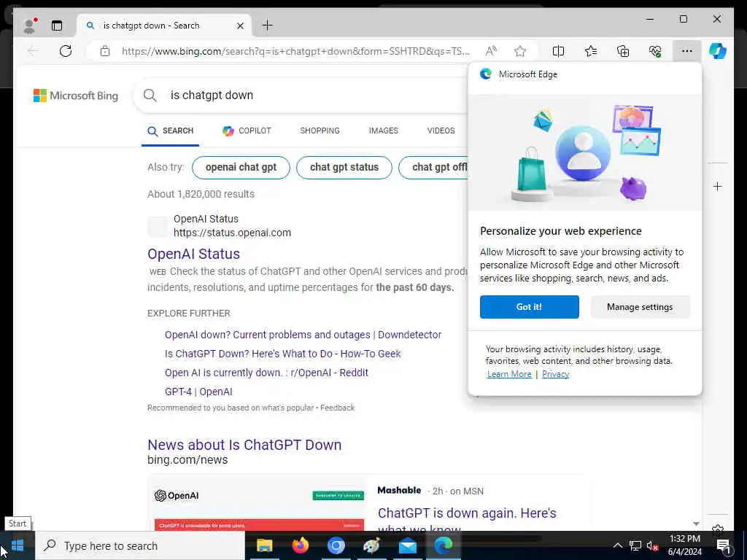Screen dimensions: 747x560
Task: Click the Microsoft Bing logo
Action: click(76, 96)
